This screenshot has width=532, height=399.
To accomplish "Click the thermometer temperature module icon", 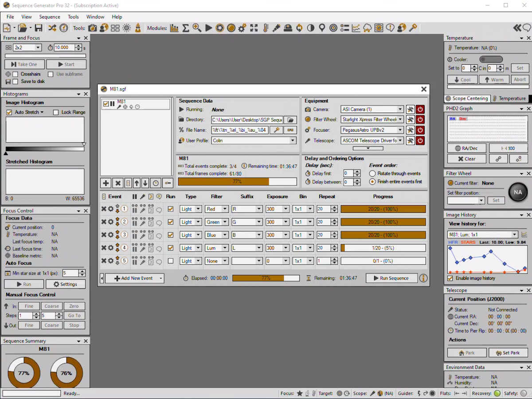I will [x=266, y=28].
